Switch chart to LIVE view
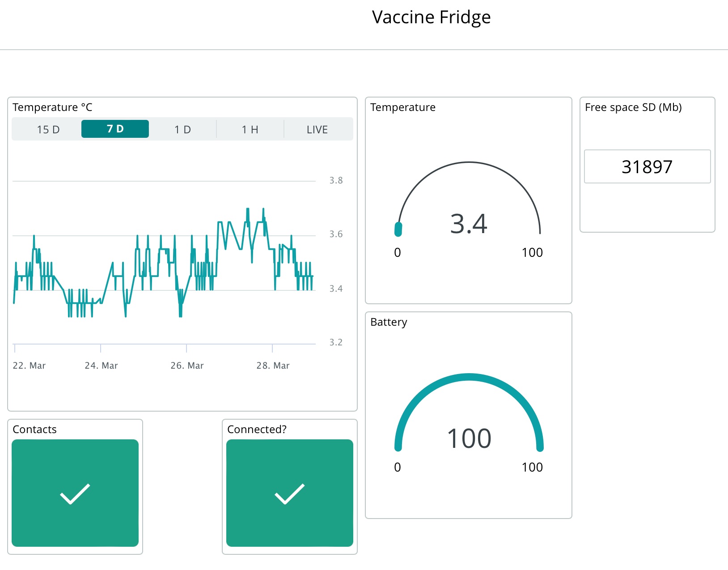Screen dimensions: 728x570 (317, 129)
